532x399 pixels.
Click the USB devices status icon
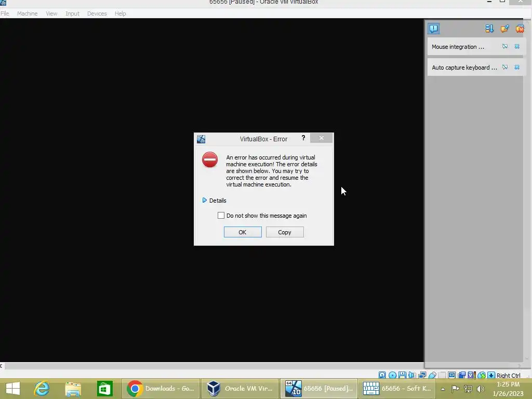click(x=432, y=375)
